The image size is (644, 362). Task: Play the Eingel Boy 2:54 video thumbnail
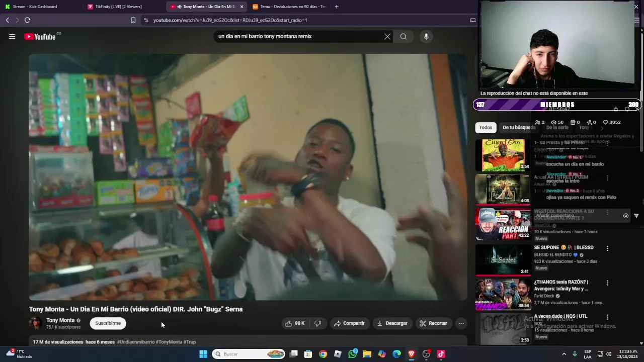coord(503,155)
